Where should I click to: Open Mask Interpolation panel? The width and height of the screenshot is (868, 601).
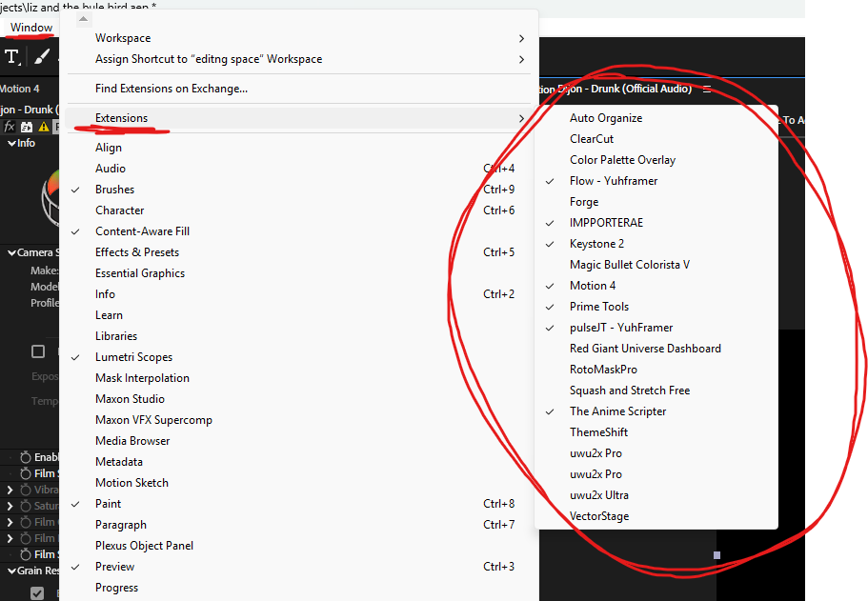coord(299,378)
